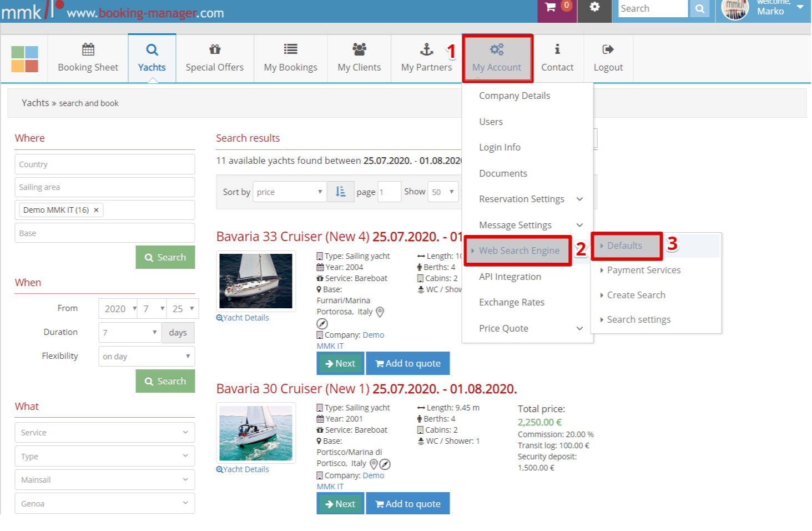Open the From day dropdown 25
The width and height of the screenshot is (812, 531).
pyautogui.click(x=183, y=309)
